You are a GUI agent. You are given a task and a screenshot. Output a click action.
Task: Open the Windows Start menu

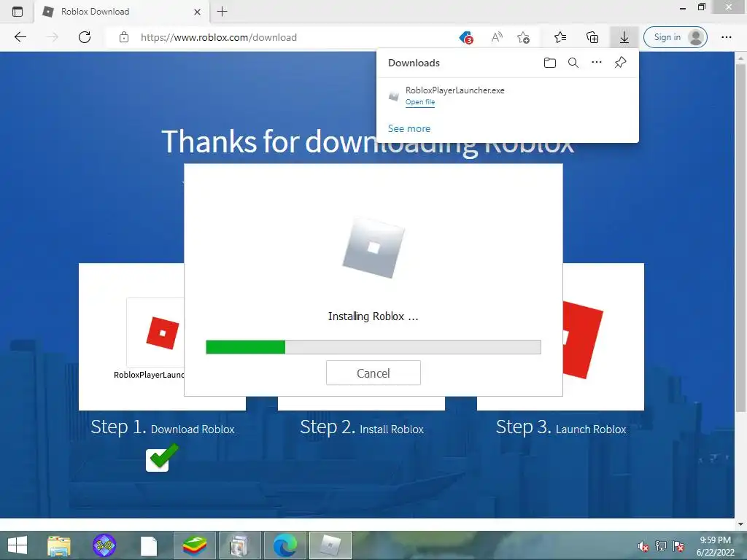[x=18, y=545]
